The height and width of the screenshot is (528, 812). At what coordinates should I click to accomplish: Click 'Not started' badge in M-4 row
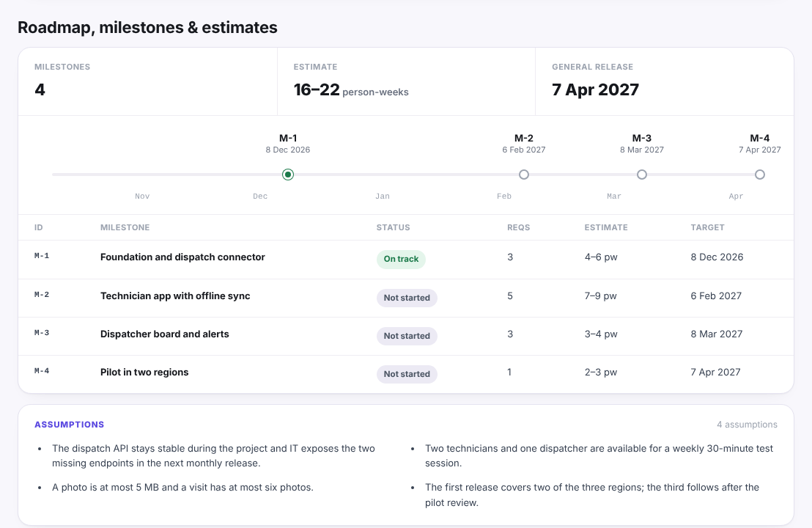[407, 374]
